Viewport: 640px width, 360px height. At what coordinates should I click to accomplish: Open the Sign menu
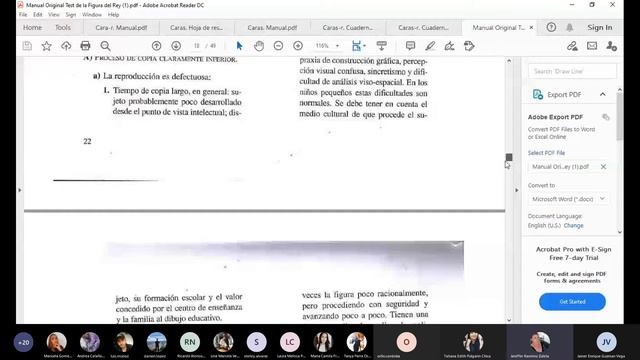tap(71, 14)
